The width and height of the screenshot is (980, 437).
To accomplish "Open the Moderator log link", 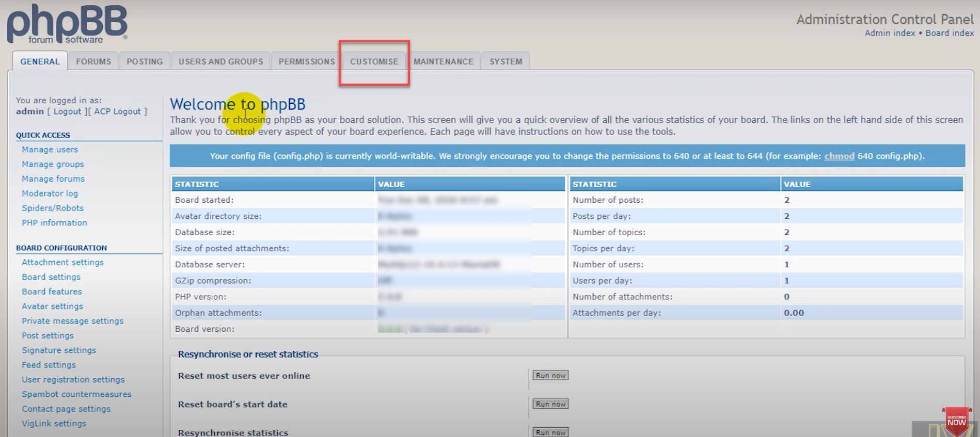I will (50, 193).
